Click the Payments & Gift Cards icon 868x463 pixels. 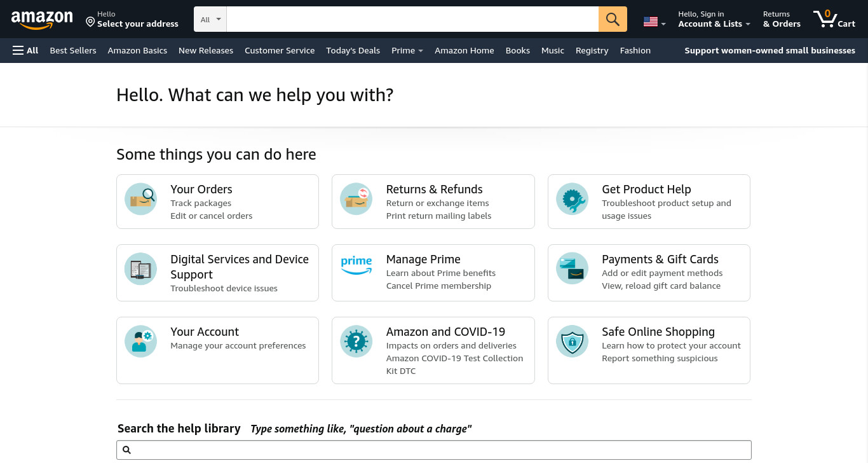point(572,269)
